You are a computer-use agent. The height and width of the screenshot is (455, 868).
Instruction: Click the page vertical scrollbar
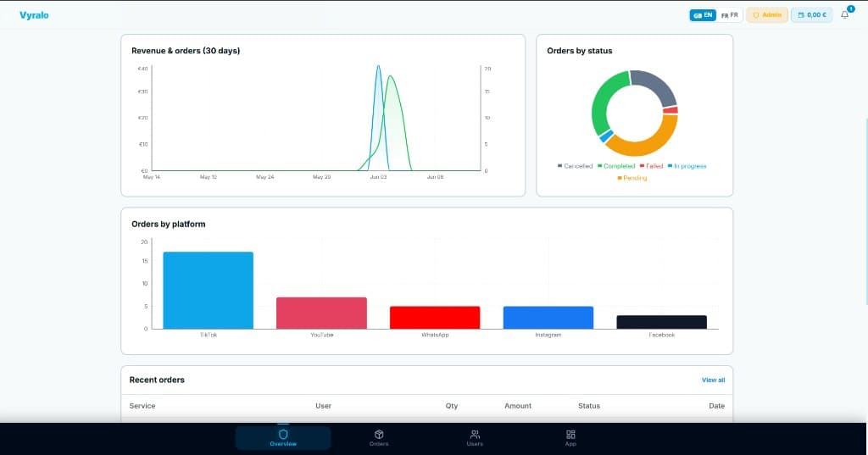click(865, 210)
